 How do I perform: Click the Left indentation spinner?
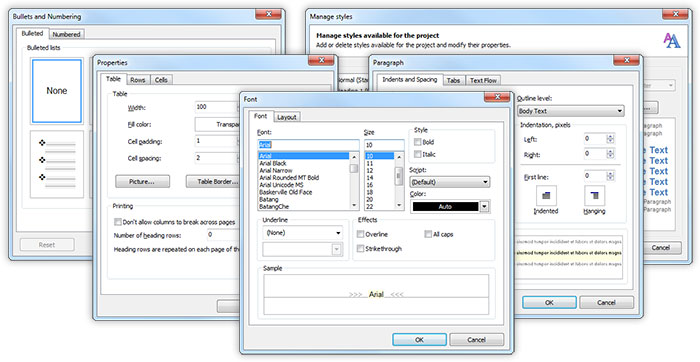point(610,139)
